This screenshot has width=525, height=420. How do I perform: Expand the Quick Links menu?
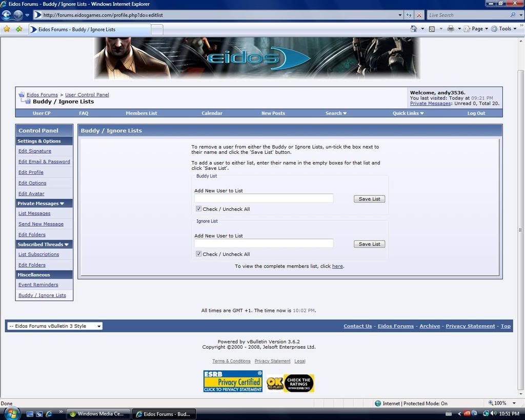(408, 113)
